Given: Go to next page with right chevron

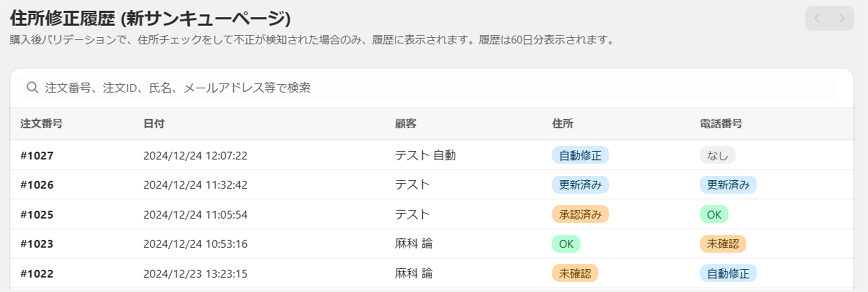Looking at the screenshot, I should click(842, 19).
